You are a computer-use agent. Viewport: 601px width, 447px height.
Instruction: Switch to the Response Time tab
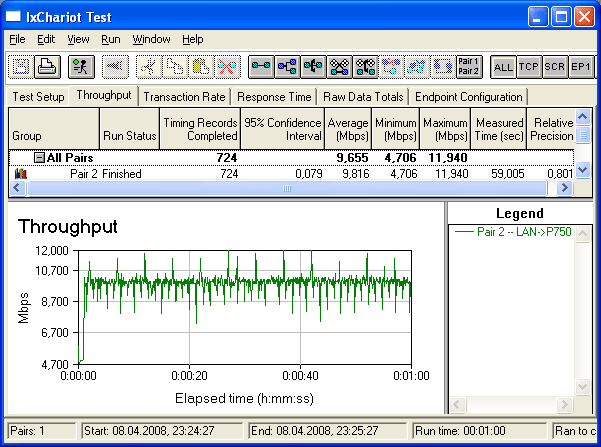point(273,97)
